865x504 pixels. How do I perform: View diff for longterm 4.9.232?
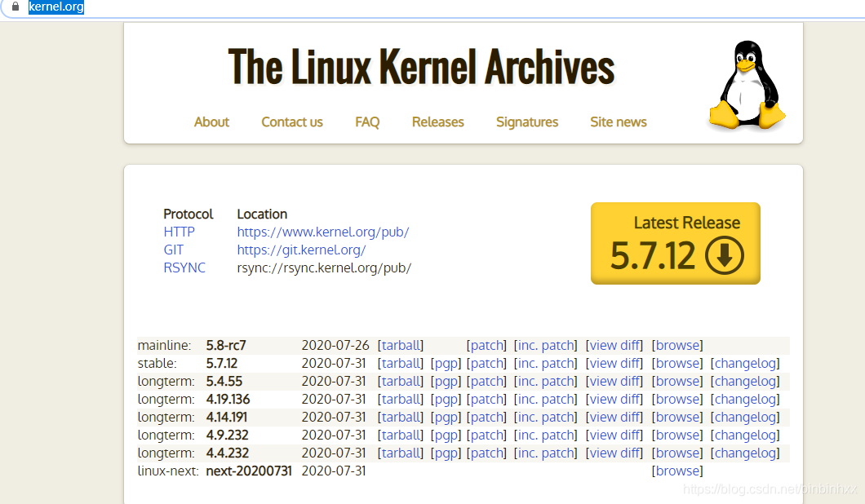coord(614,435)
